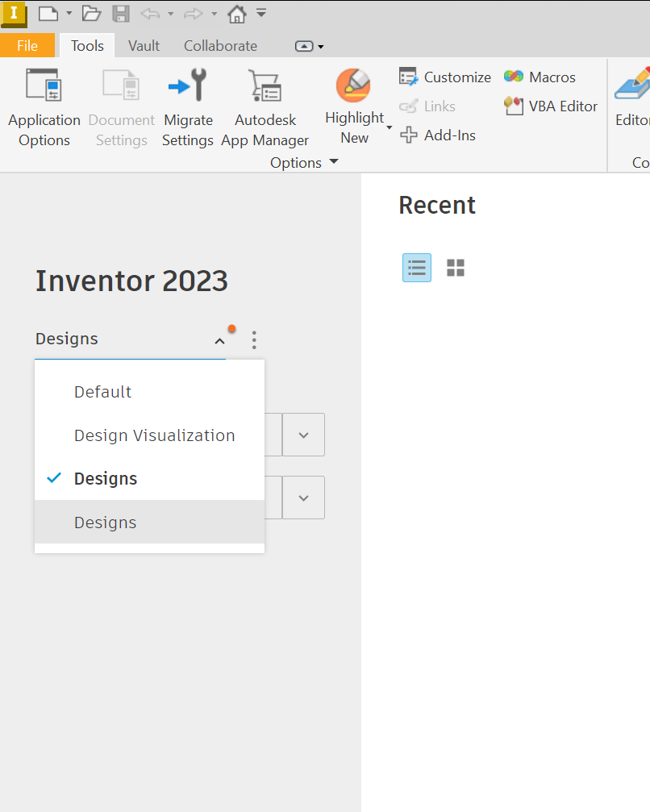This screenshot has height=812, width=650.
Task: Open the Customize Quick Access Toolbar arrow
Action: (x=261, y=13)
